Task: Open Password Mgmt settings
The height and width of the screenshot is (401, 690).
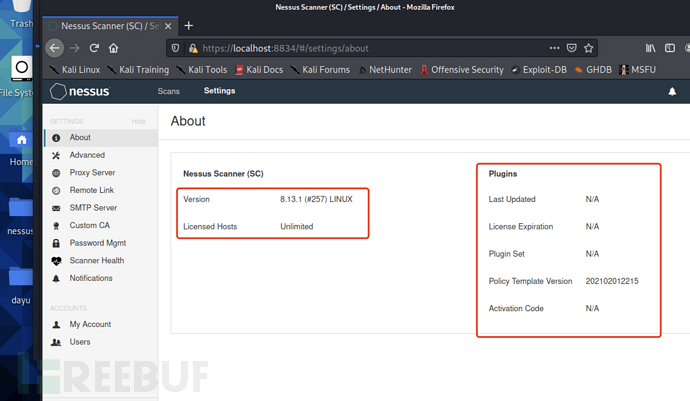Action: 98,243
